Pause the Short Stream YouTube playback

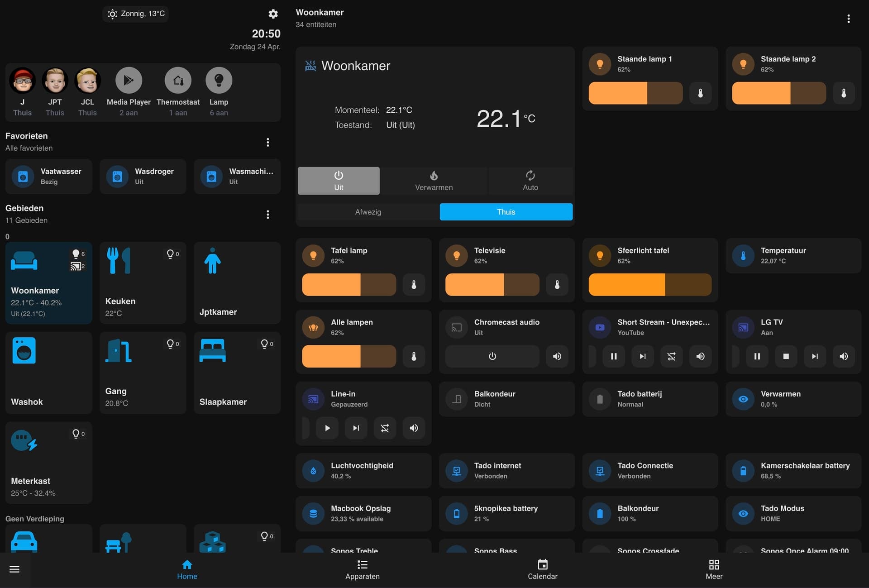pyautogui.click(x=614, y=356)
